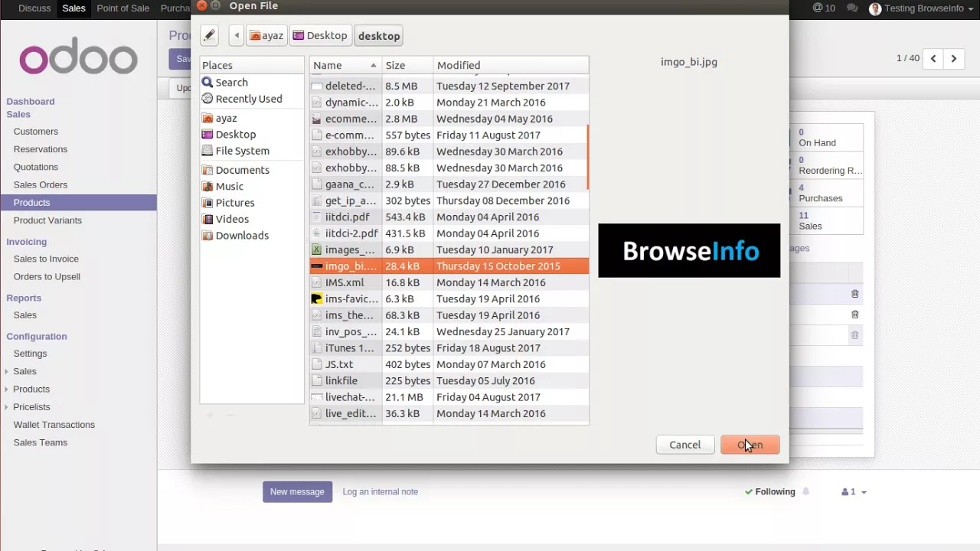The height and width of the screenshot is (551, 980).
Task: Select Desktop folder in path bar
Action: (x=320, y=35)
